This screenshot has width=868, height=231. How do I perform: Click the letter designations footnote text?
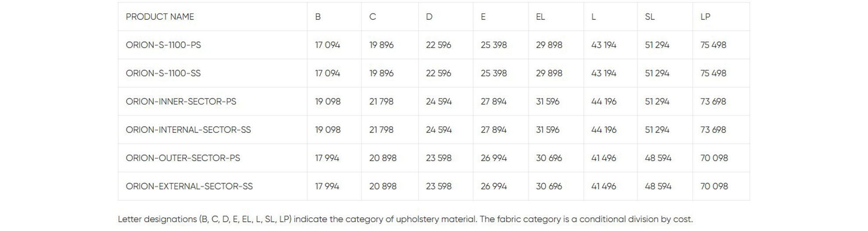[405, 219]
